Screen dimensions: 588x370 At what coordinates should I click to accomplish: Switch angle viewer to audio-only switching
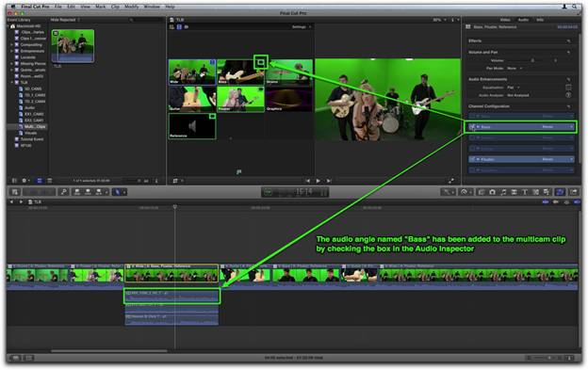[x=186, y=27]
